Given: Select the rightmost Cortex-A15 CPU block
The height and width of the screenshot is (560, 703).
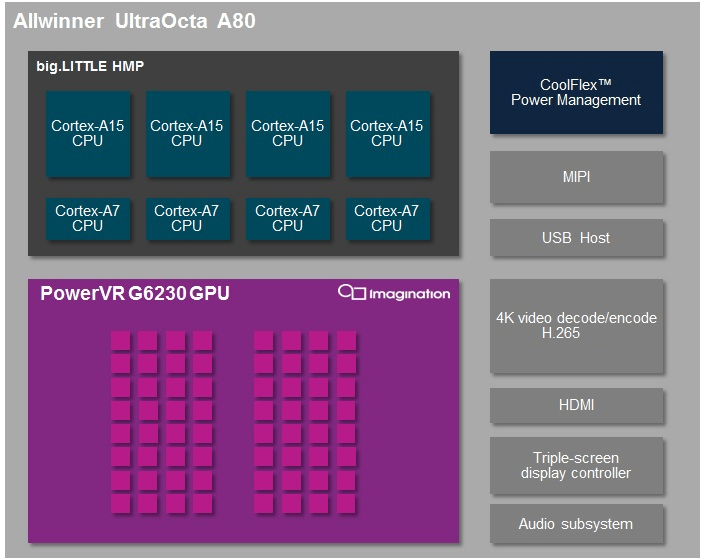Looking at the screenshot, I should click(x=388, y=134).
